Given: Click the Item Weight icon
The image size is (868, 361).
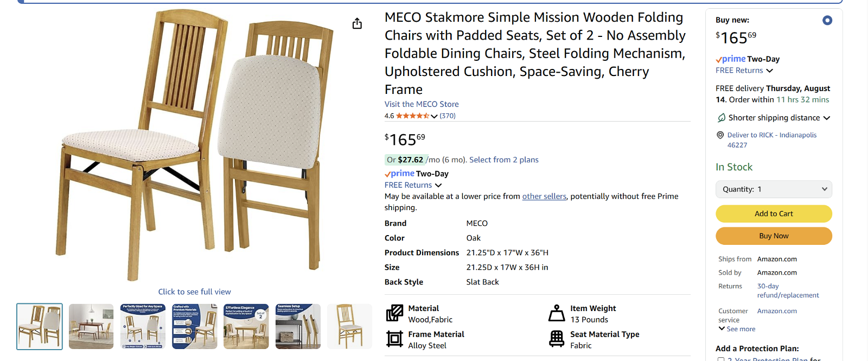Looking at the screenshot, I should (557, 313).
